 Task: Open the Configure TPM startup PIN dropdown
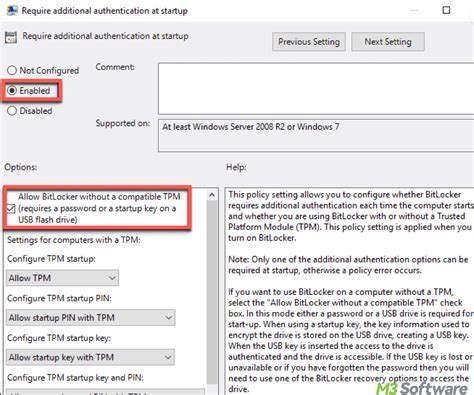click(91, 318)
